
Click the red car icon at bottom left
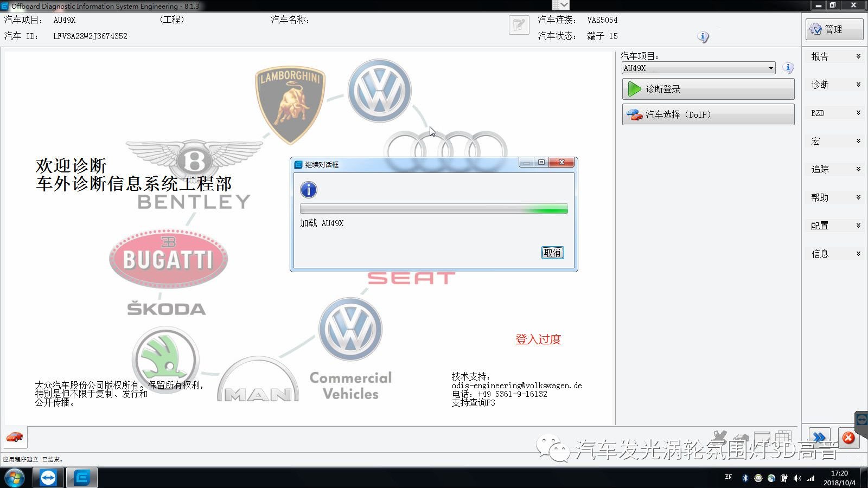coord(15,437)
